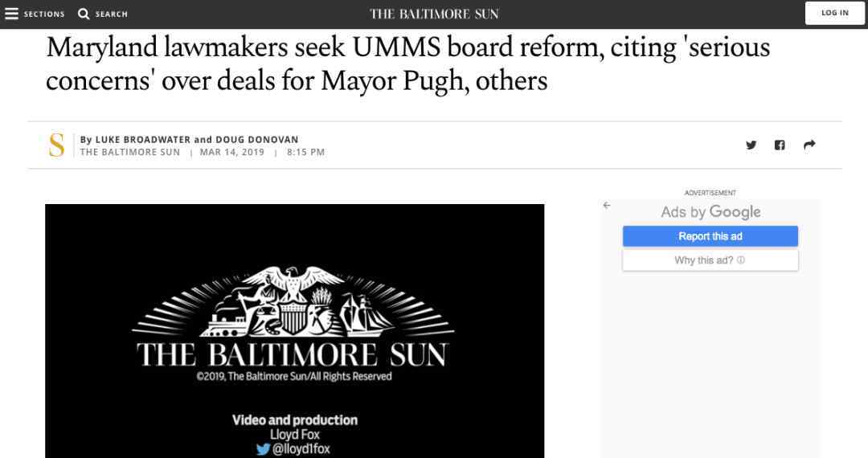This screenshot has width=868, height=458.
Task: Open author Luke Broadwater's page
Action: click(143, 139)
